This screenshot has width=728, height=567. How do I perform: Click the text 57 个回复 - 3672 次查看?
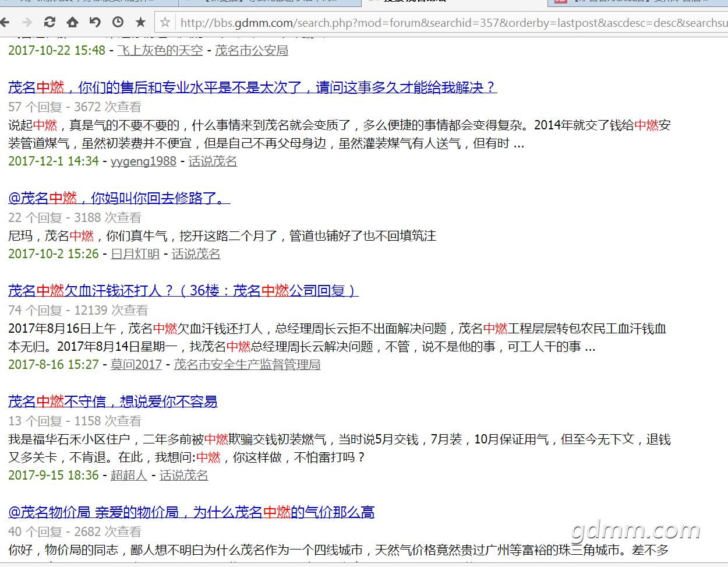tap(75, 107)
